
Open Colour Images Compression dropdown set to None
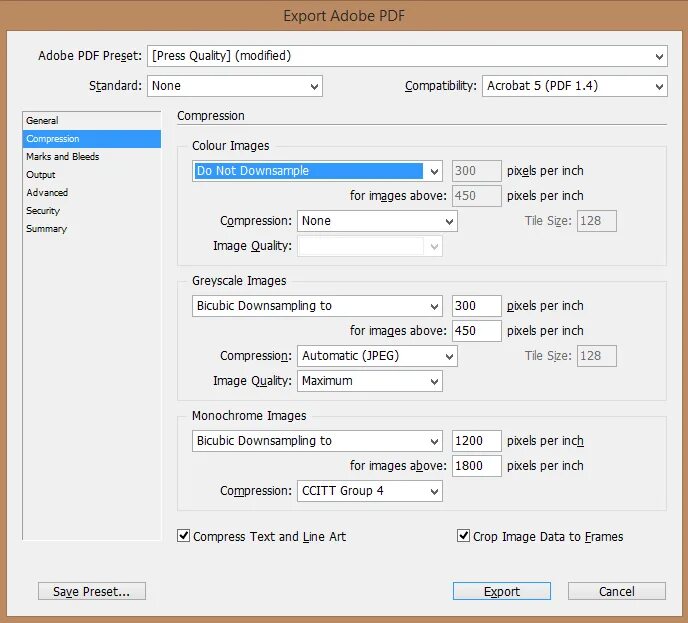[x=377, y=221]
